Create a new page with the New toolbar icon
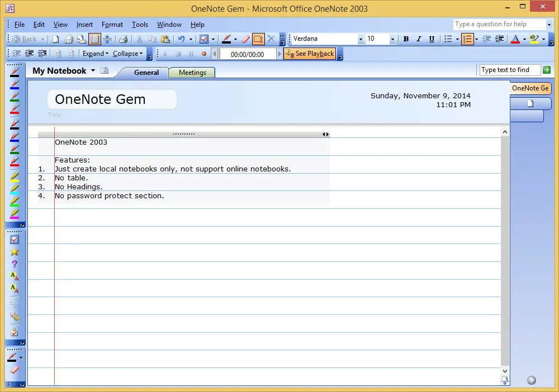This screenshot has height=392, width=559. click(x=55, y=39)
